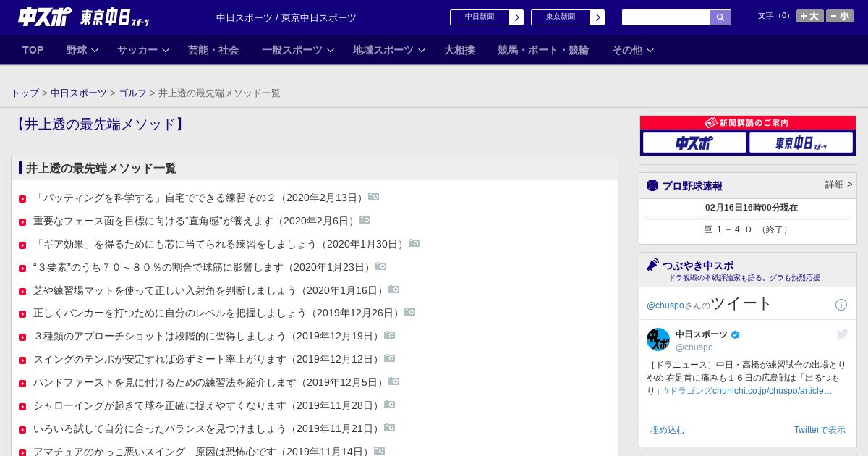Decrease text size with −小 button
This screenshot has width=868, height=456.
tap(840, 16)
